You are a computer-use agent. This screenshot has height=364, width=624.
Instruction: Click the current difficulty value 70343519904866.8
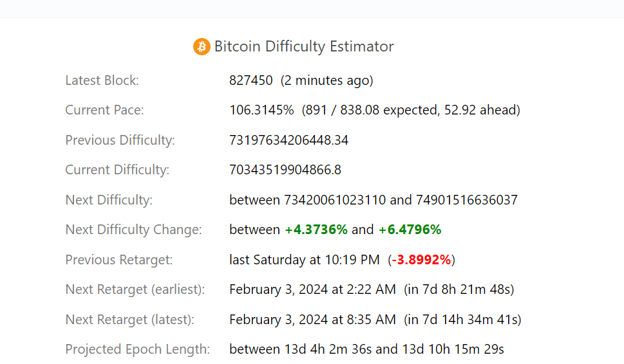[x=285, y=170]
